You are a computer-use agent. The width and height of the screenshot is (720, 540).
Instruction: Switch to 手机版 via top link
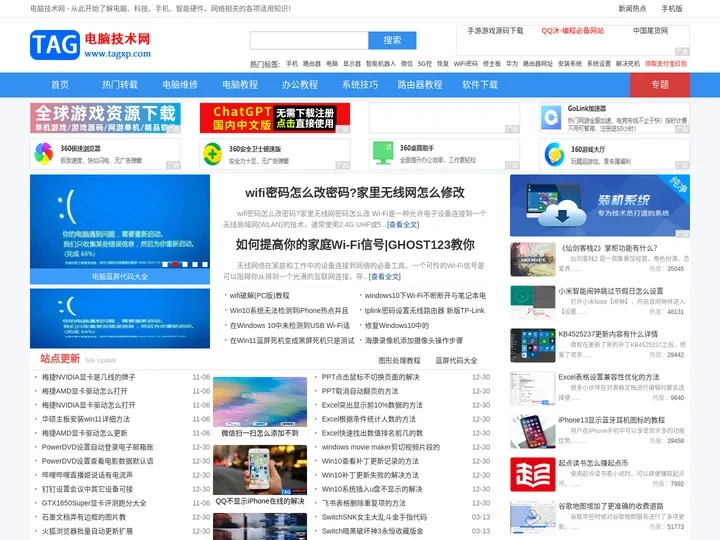pyautogui.click(x=672, y=8)
